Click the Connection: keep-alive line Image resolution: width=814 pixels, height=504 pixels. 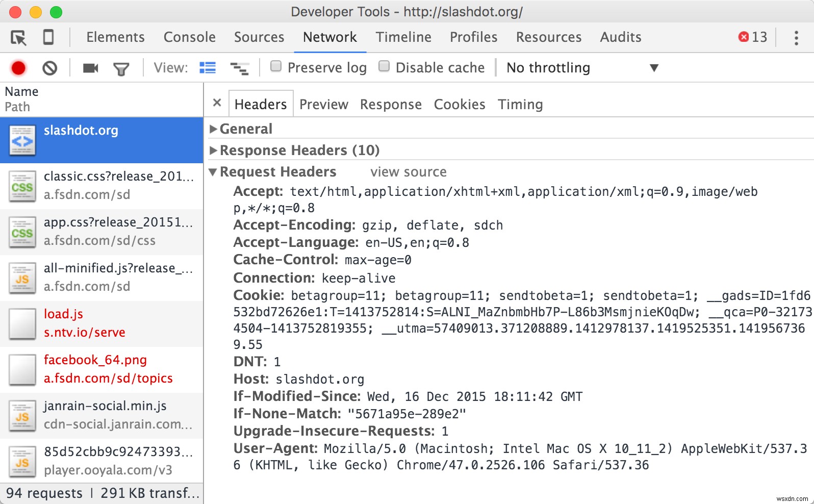314,278
